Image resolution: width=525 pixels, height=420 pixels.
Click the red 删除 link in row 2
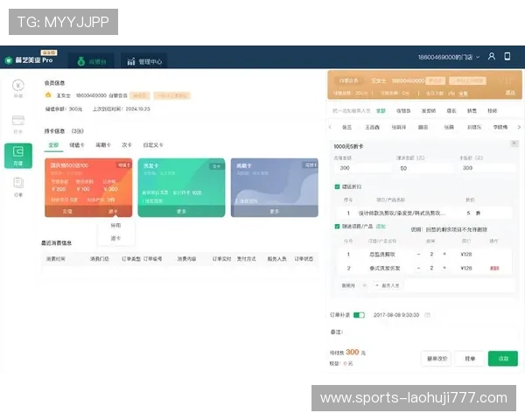coord(494,269)
